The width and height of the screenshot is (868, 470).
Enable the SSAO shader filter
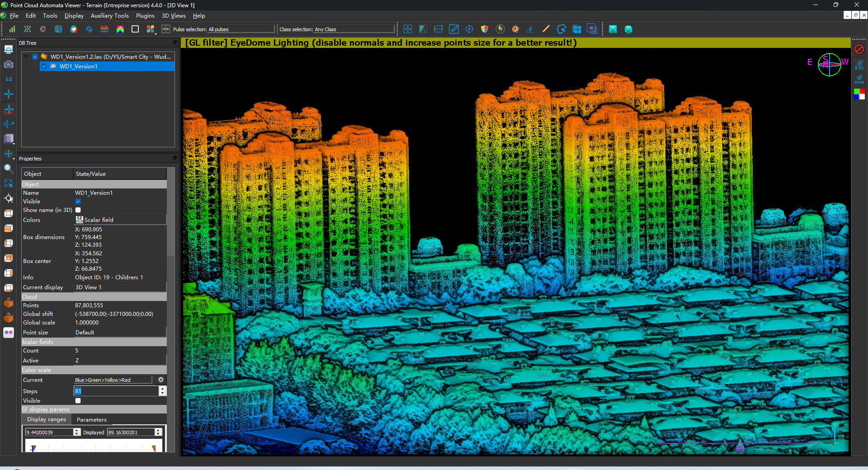coord(859,79)
